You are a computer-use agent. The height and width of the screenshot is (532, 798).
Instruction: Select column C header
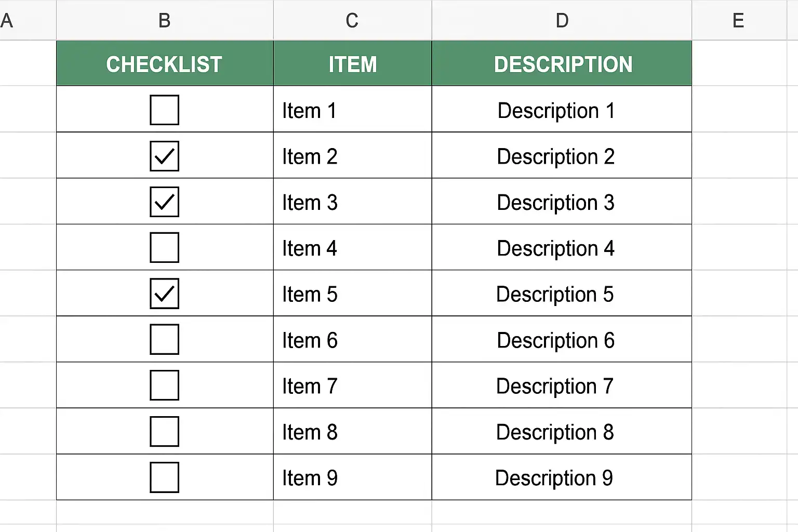tap(352, 20)
